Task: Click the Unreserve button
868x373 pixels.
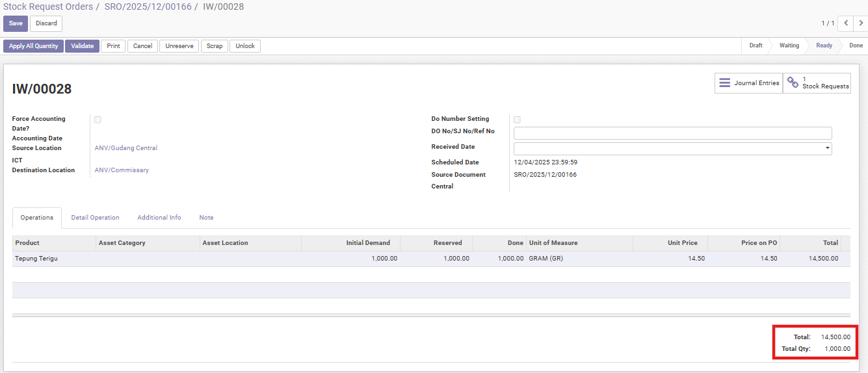Action: pyautogui.click(x=179, y=46)
